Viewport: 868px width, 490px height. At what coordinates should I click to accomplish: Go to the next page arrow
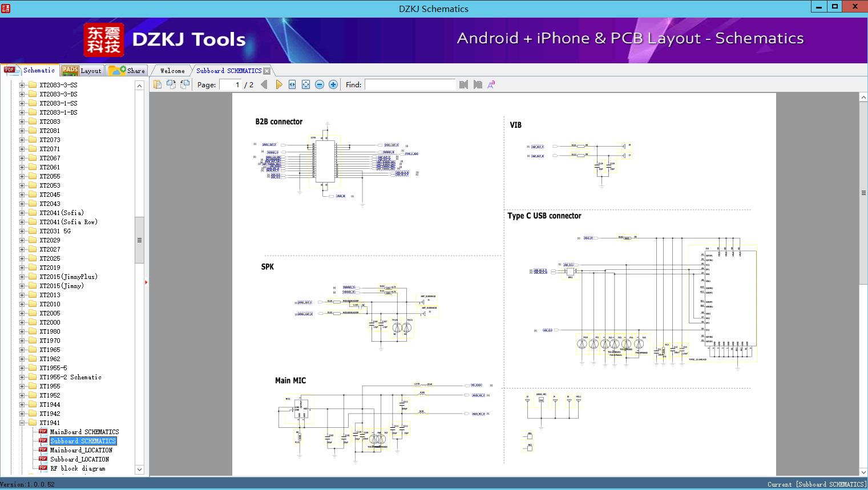point(278,84)
